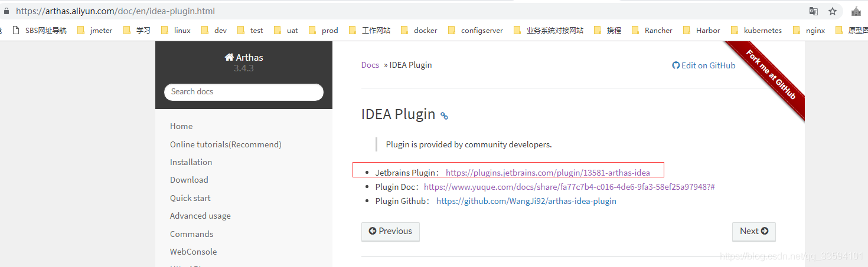Open the github.com arthas-idea-plugin link
The image size is (868, 267).
point(526,201)
